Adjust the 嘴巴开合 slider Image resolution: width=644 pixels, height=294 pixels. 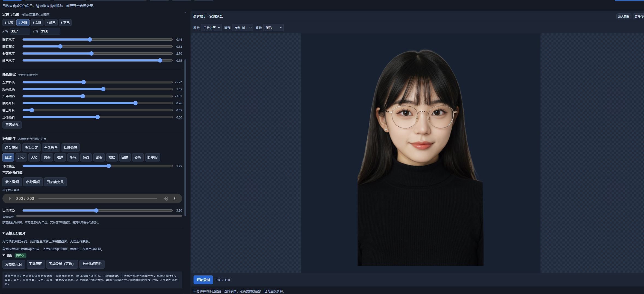pyautogui.click(x=98, y=110)
